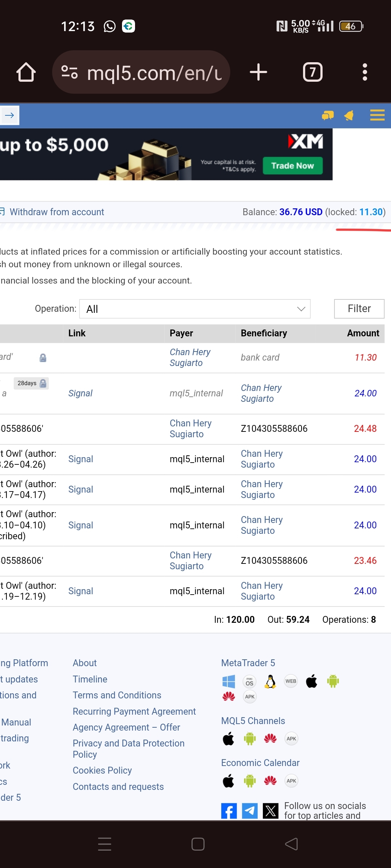The width and height of the screenshot is (391, 868).
Task: Click the blue arrow sidebar toggle
Action: (x=9, y=115)
